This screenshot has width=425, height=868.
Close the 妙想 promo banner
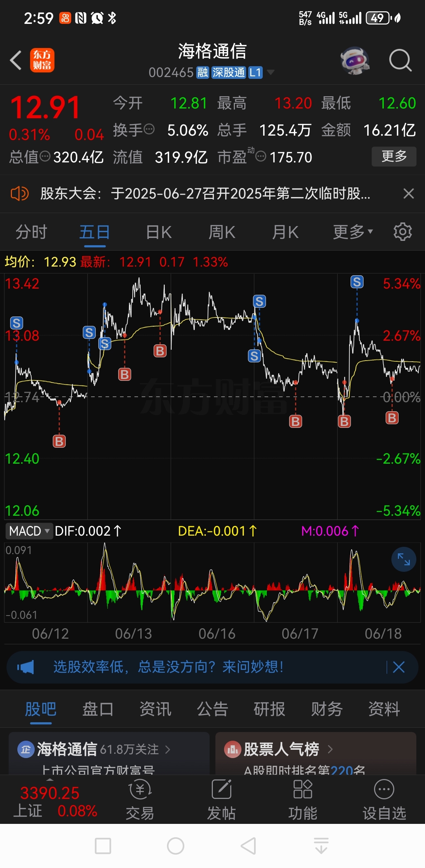tap(399, 667)
